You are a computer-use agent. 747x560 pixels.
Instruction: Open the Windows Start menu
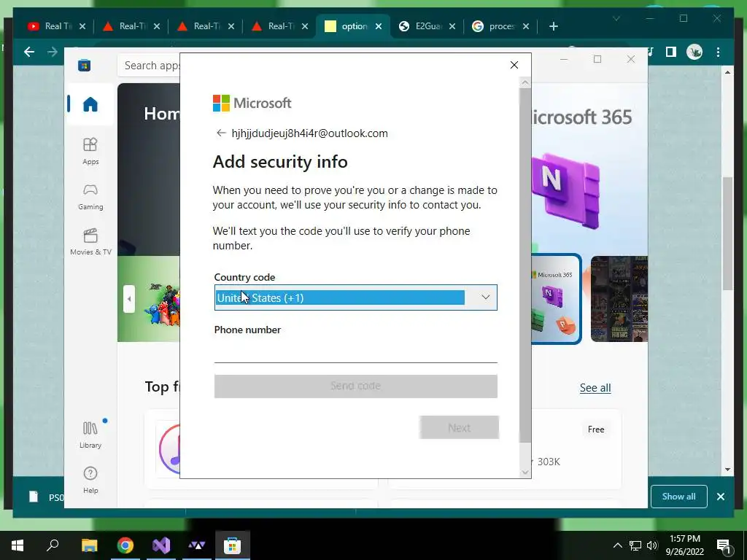[18, 545]
